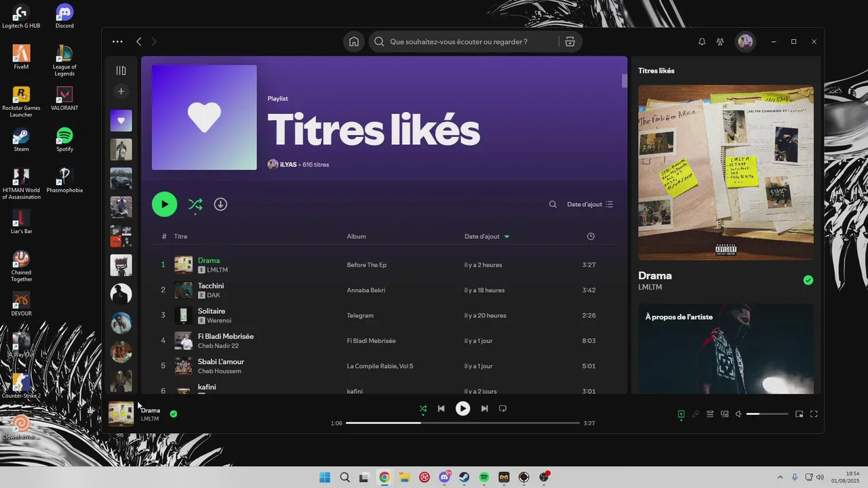Open Phasmophobia desktop shortcut

tap(64, 181)
